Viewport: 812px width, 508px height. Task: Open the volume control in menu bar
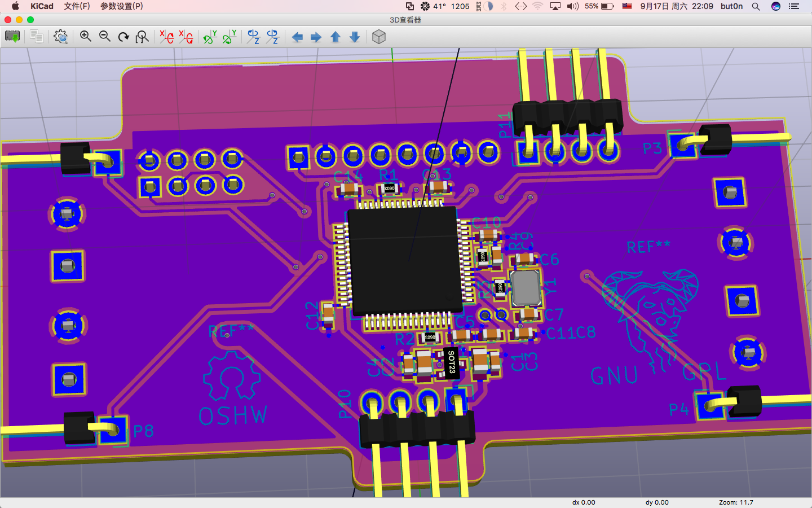(573, 6)
